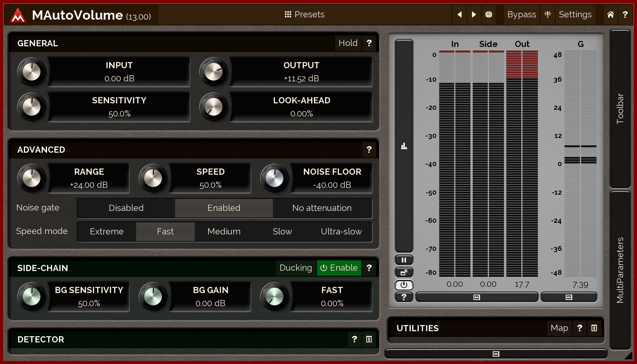Open help for the General section
The height and width of the screenshot is (364, 637).
(x=369, y=43)
